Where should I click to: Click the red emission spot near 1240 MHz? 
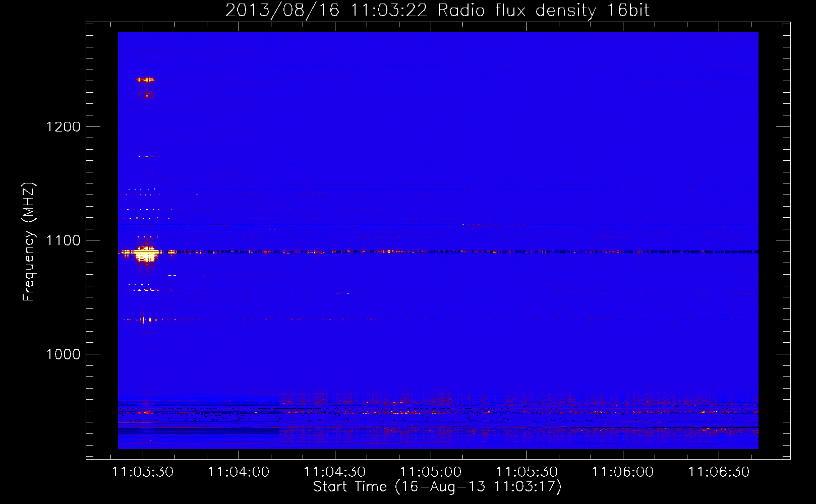pos(145,80)
